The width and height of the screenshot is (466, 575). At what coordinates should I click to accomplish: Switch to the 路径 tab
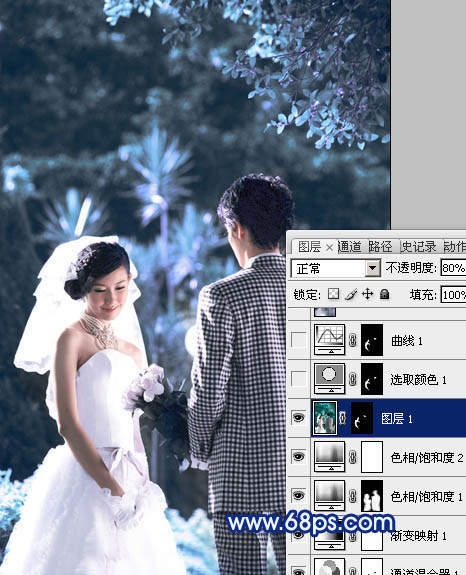click(380, 246)
